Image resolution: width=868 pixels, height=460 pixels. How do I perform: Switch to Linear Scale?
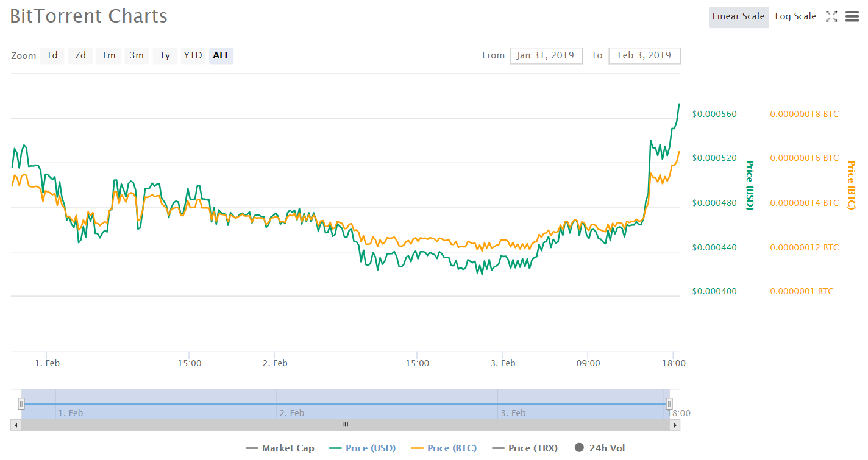pos(738,17)
